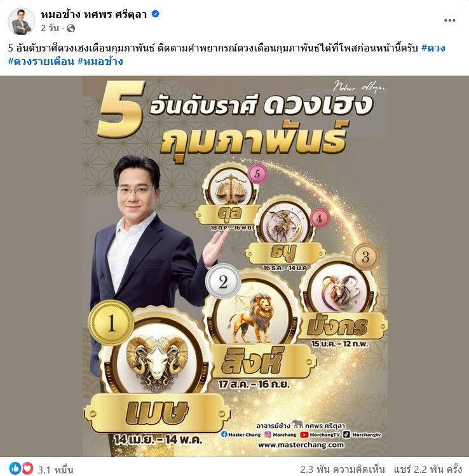Viewport: 469px width, 476px height.
Task: Click the heart love reaction icon
Action: 27,468
